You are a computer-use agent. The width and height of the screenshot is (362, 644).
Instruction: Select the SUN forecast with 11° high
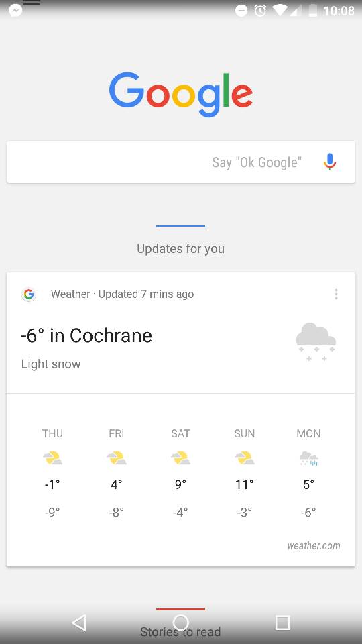[245, 472]
